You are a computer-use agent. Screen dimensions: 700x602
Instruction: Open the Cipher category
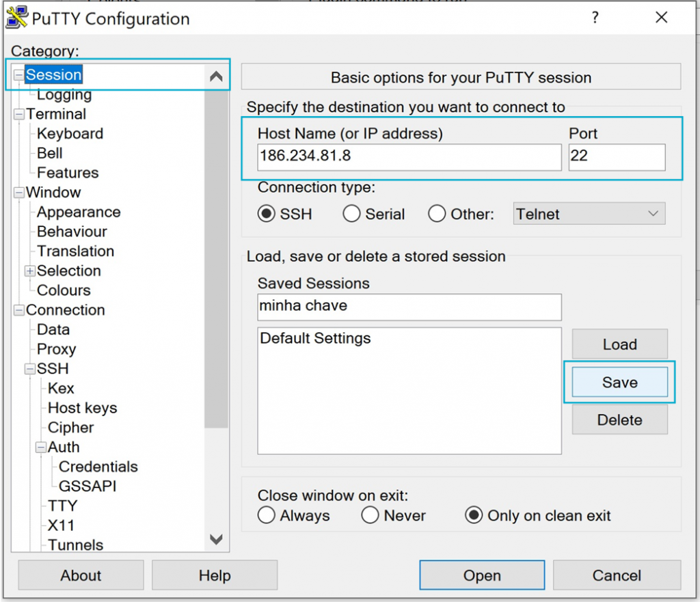click(x=70, y=428)
